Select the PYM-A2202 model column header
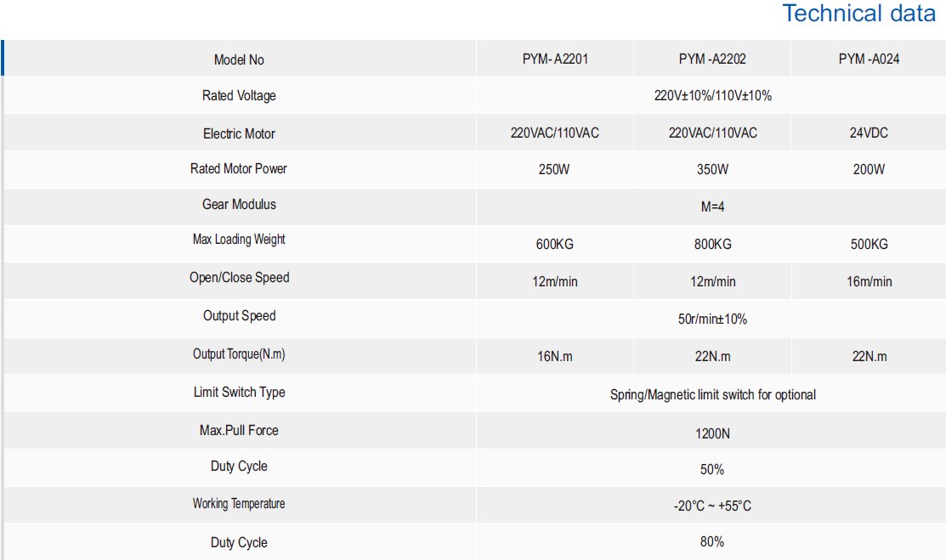 (x=712, y=59)
